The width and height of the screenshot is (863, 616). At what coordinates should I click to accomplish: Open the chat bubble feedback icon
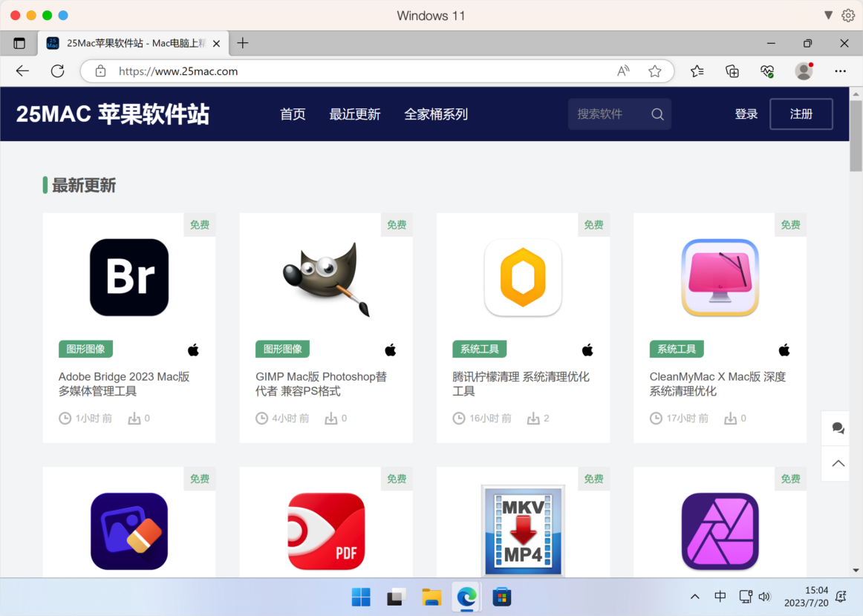[838, 428]
